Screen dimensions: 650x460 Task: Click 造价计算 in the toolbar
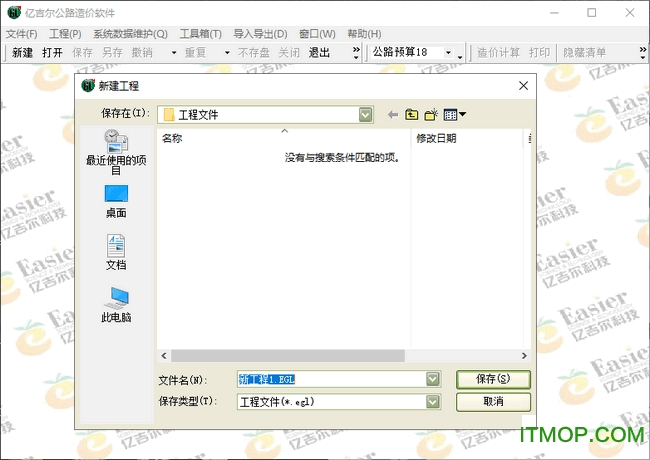point(498,53)
